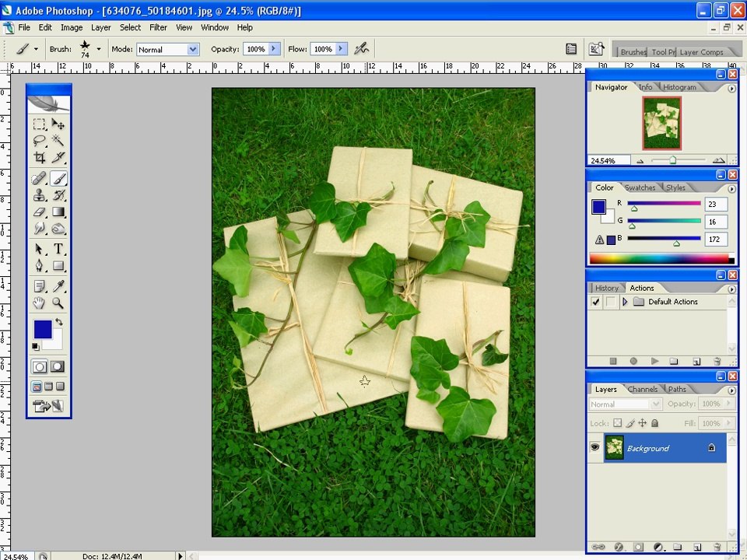Select the Dodge tool
Screen dimensions: 747x560
(x=58, y=229)
